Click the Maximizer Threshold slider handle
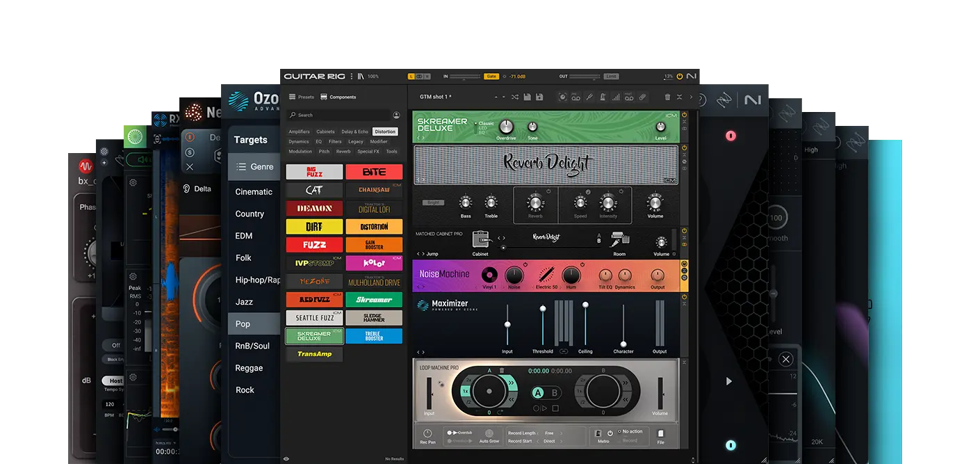The height and width of the screenshot is (464, 980). [543, 308]
